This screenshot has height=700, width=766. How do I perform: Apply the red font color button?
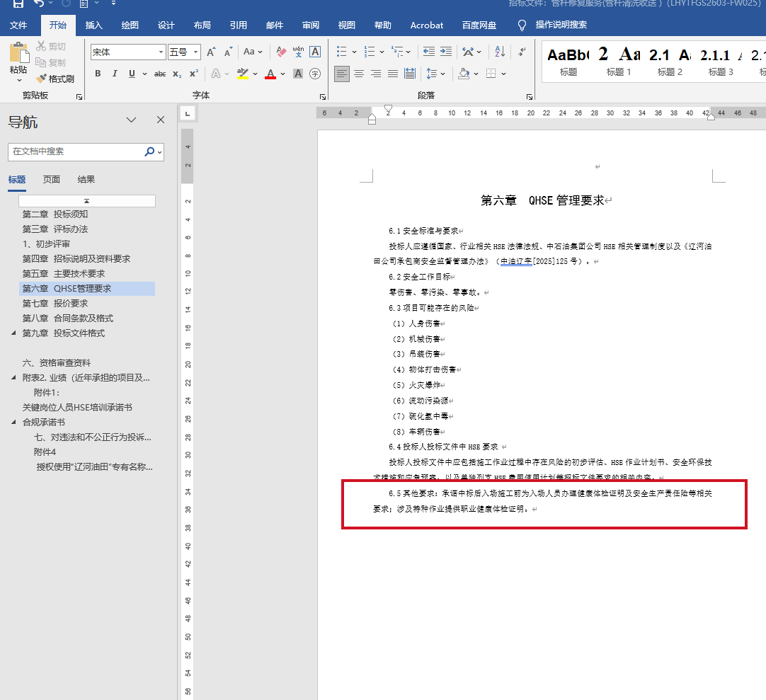point(270,74)
